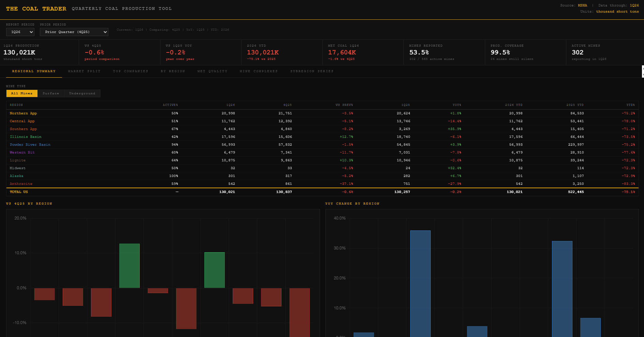
Task: Click the Central App region row label
Action: 22,121
